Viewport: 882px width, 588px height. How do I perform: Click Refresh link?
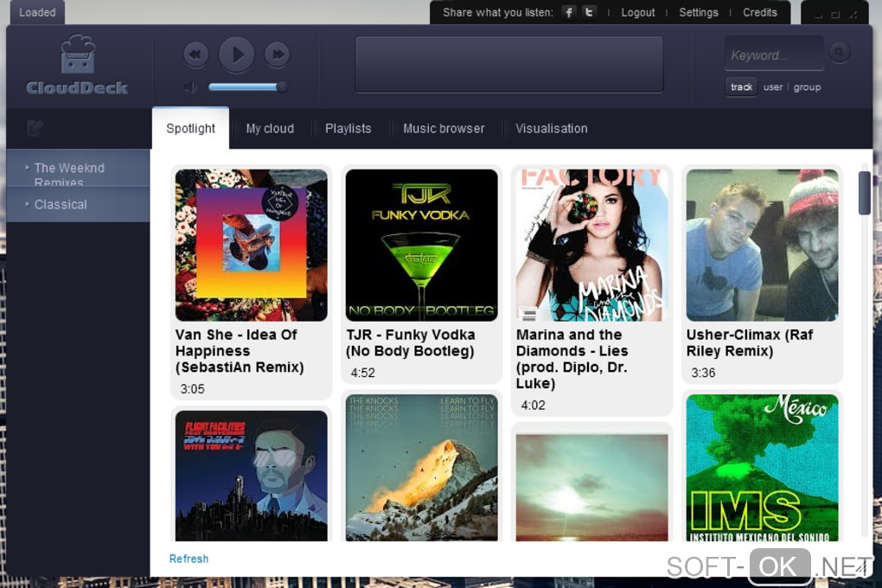(189, 559)
